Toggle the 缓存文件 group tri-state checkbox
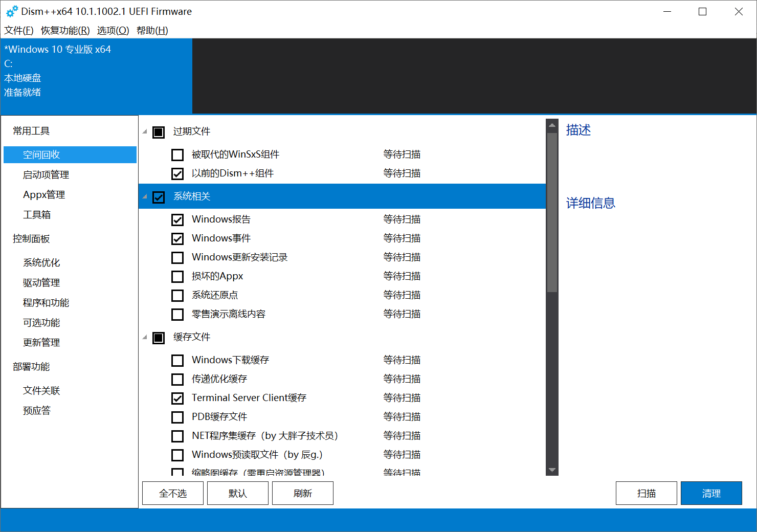 (159, 338)
